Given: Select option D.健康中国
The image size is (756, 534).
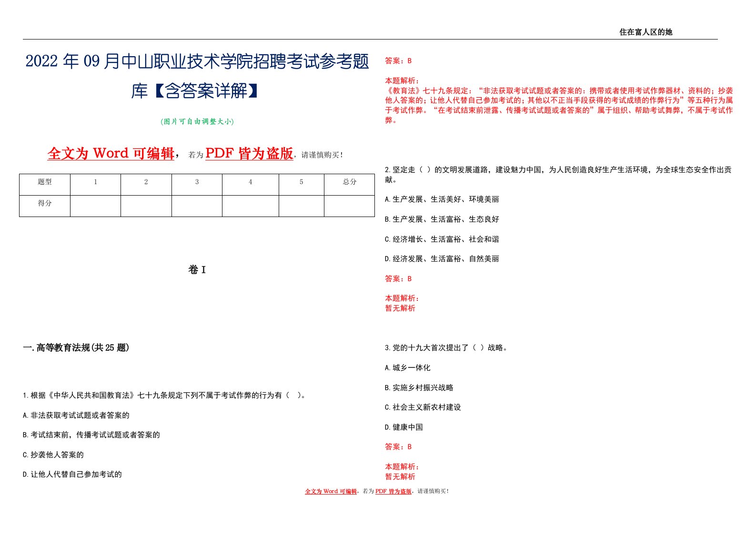Looking at the screenshot, I should (404, 427).
